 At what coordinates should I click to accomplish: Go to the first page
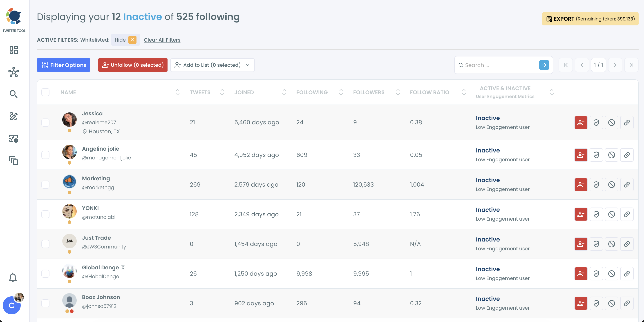point(566,65)
